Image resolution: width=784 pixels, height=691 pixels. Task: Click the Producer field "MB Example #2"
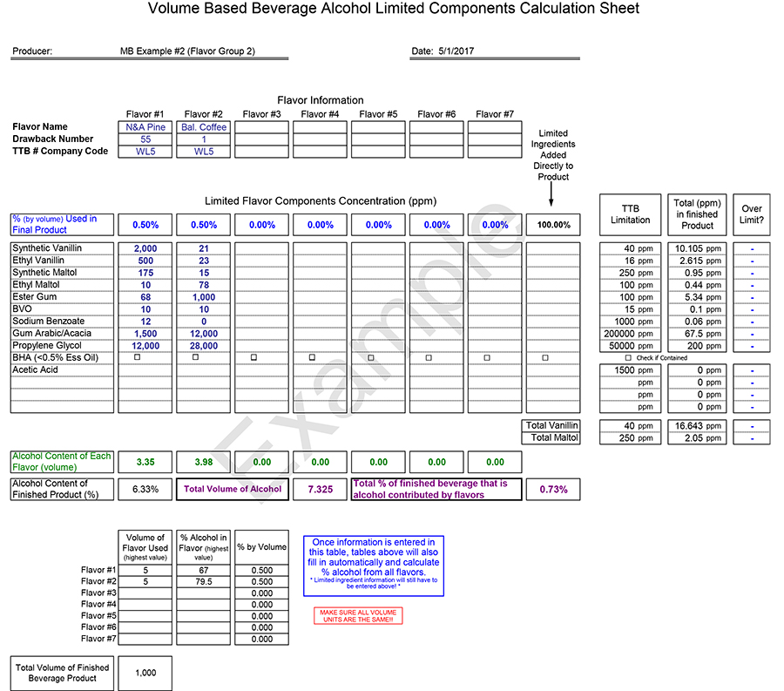(187, 51)
